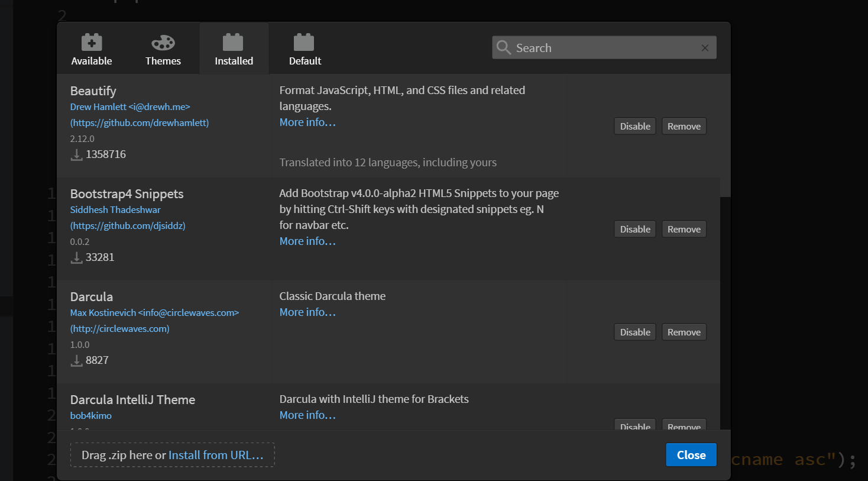The width and height of the screenshot is (868, 481).
Task: Remove the Beautify extension
Action: (x=684, y=127)
